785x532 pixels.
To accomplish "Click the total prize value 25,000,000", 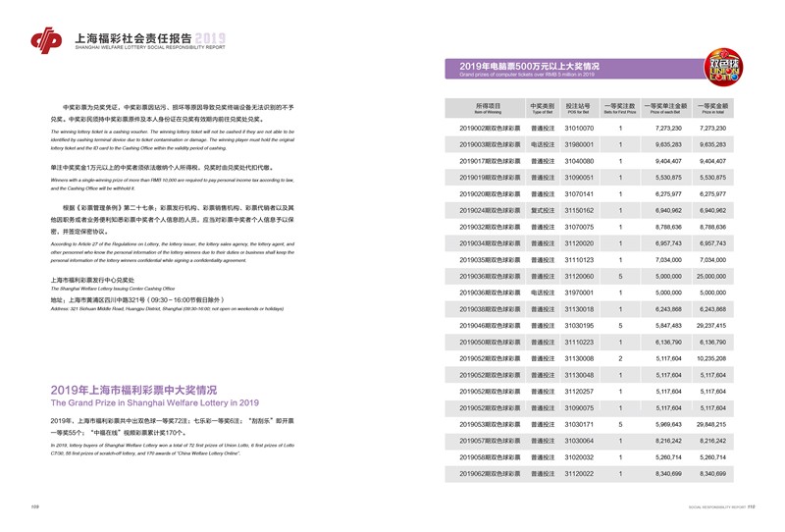I will [x=710, y=277].
